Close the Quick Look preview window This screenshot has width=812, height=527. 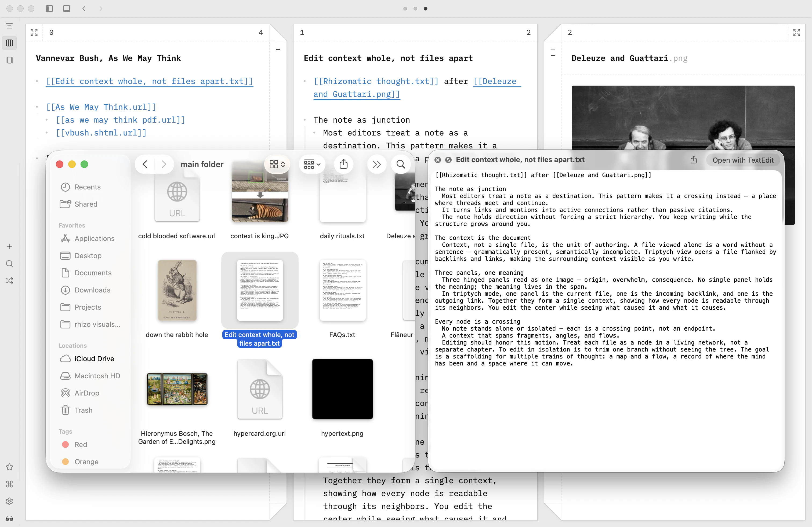point(438,160)
